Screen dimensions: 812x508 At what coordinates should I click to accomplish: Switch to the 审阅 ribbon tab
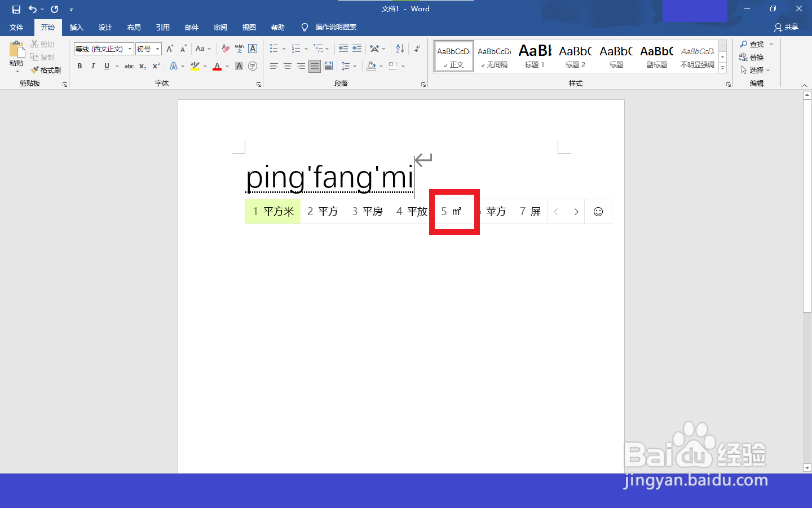(220, 27)
